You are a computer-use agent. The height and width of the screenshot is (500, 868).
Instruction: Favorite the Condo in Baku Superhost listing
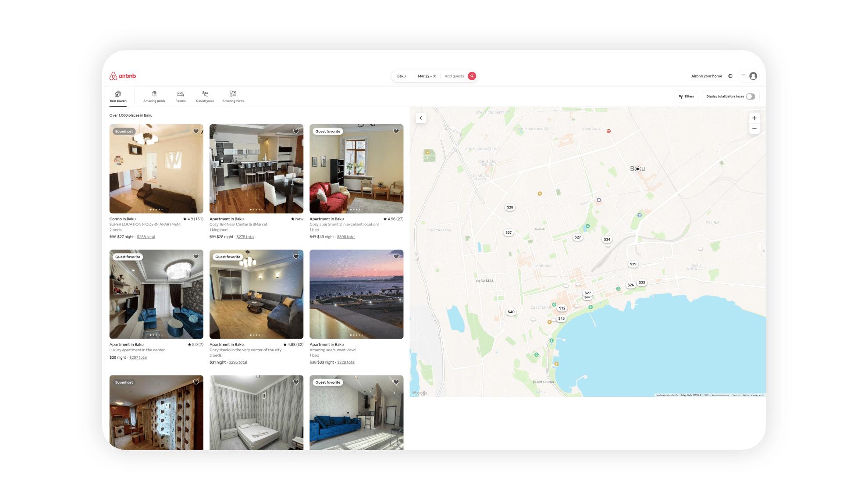point(196,131)
